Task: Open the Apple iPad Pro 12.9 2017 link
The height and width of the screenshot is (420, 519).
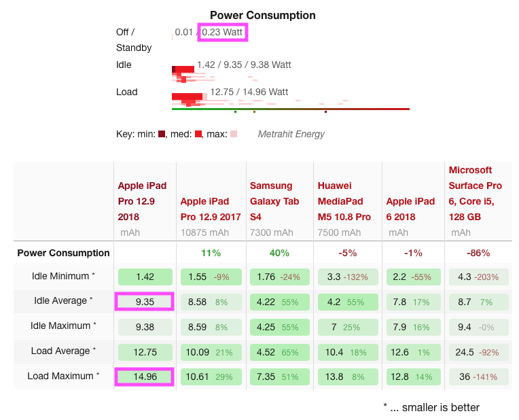Action: pos(211,209)
